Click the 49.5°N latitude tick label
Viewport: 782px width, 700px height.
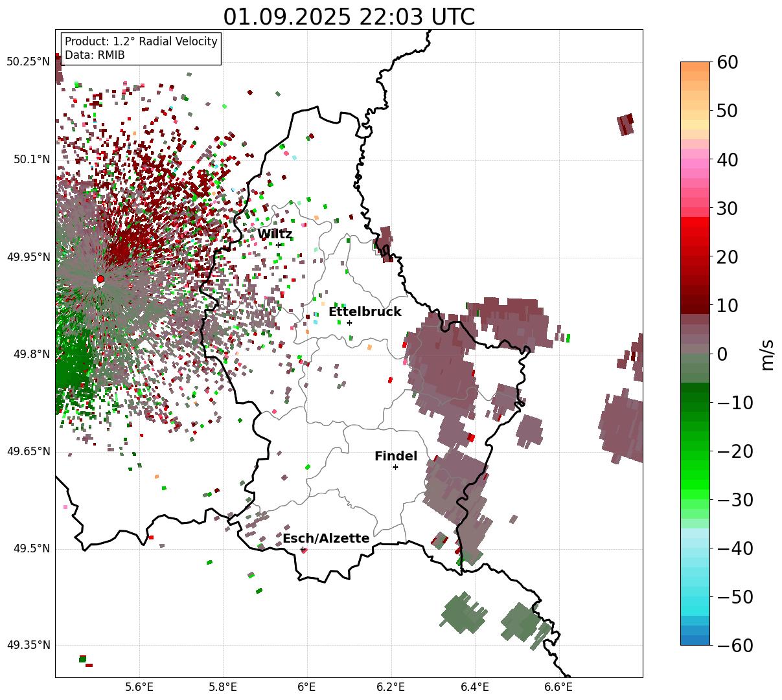31,548
